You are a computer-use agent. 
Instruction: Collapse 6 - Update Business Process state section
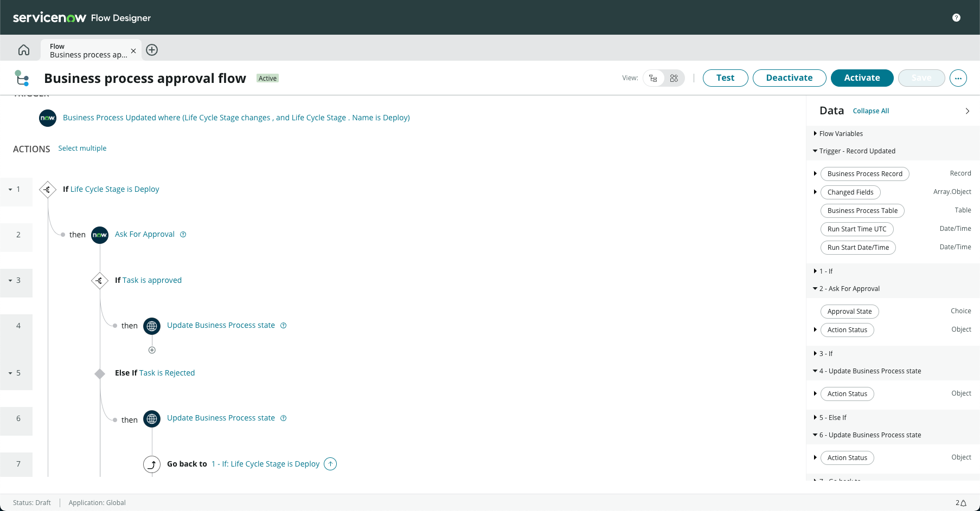(815, 435)
